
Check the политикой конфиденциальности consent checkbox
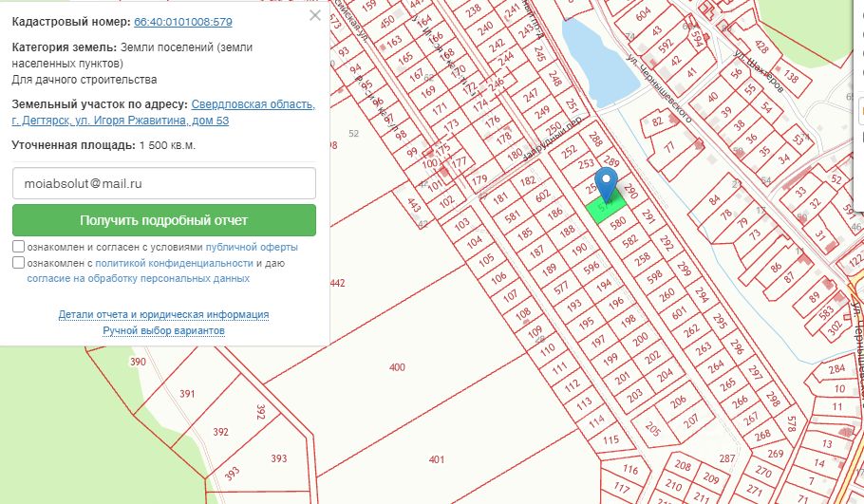pos(18,262)
